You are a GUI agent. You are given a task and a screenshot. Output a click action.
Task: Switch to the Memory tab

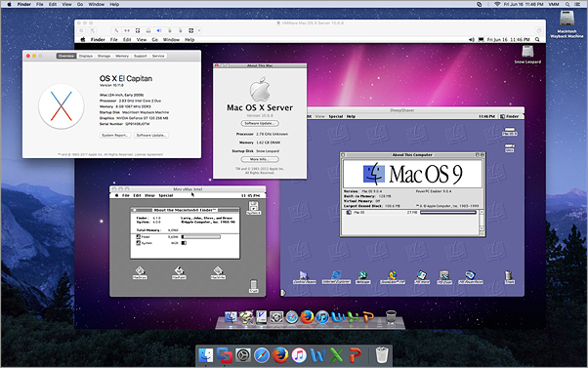122,56
